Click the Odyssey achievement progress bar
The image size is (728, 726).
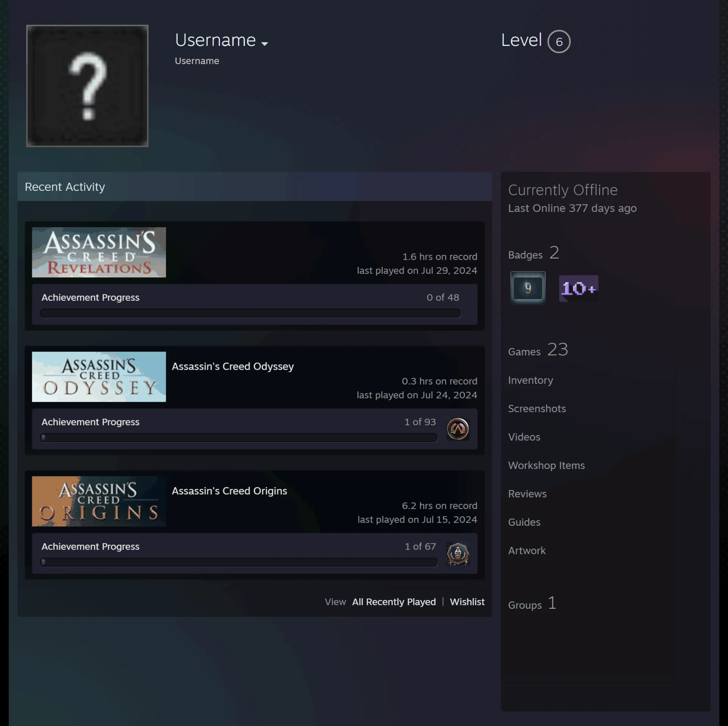[x=239, y=438]
